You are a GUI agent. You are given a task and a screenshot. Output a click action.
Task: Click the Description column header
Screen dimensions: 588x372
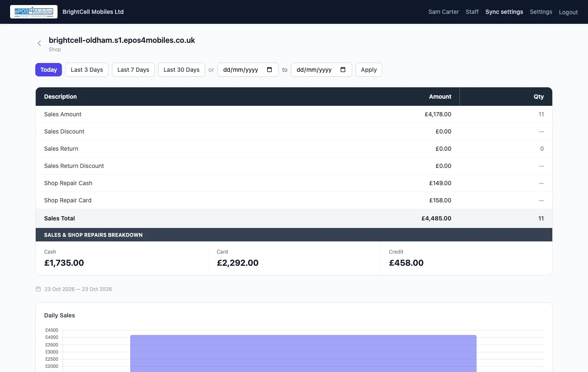(x=60, y=97)
